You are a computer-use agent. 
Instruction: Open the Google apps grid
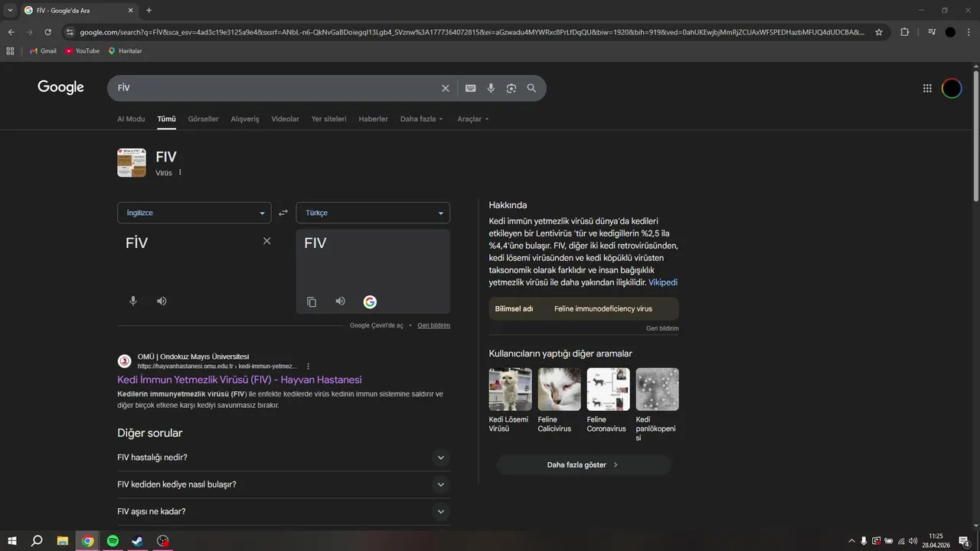[927, 88]
